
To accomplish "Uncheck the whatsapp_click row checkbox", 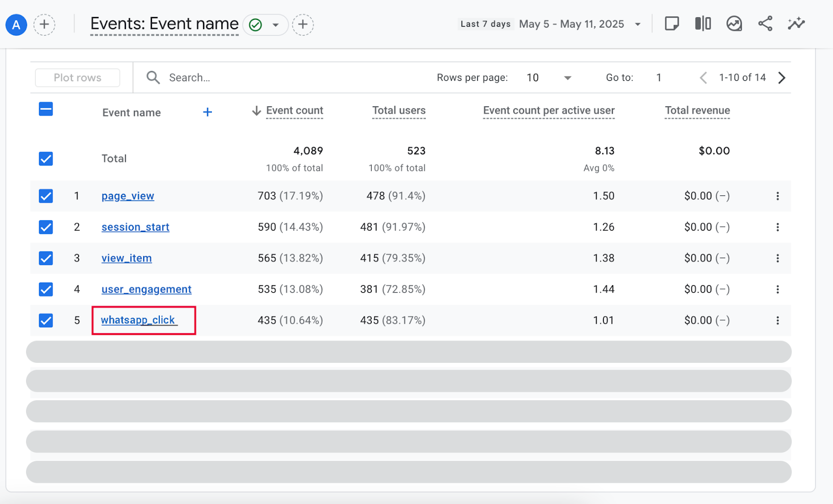I will coord(46,320).
